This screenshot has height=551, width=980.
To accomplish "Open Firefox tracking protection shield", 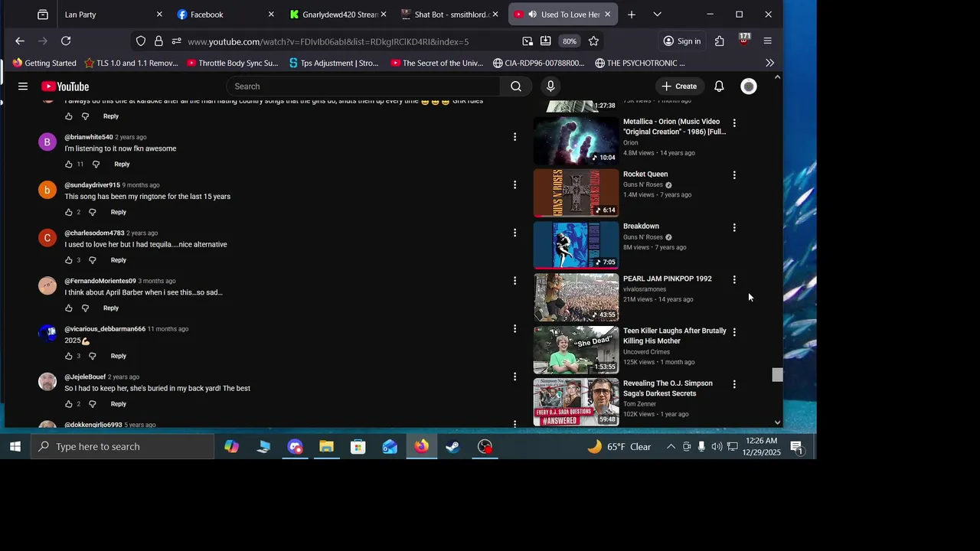I will pyautogui.click(x=141, y=41).
